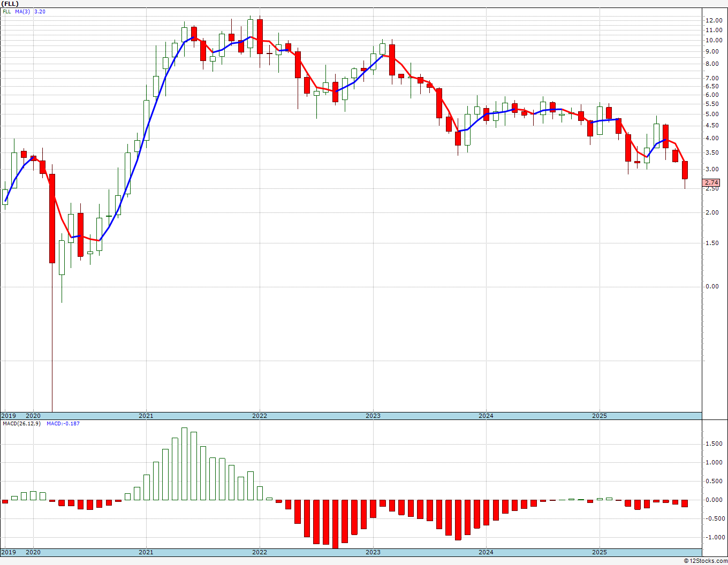Click the 1.50 price axis label
728x565 pixels.
[712, 243]
